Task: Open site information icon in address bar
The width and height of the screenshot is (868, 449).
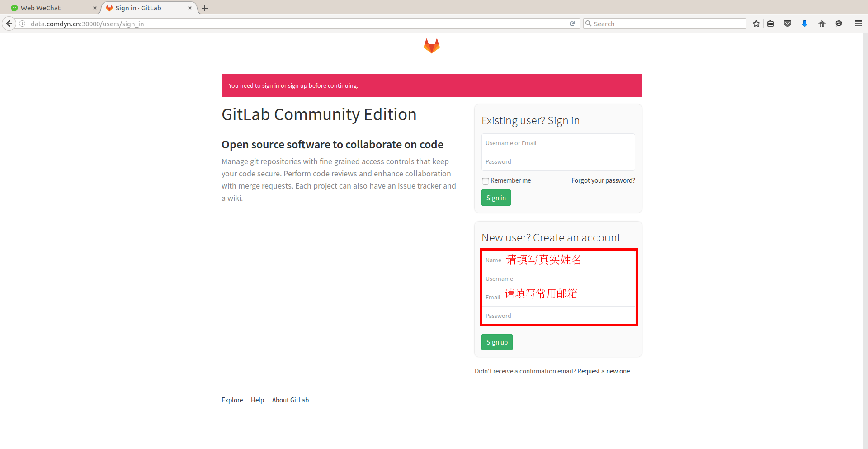Action: tap(22, 24)
